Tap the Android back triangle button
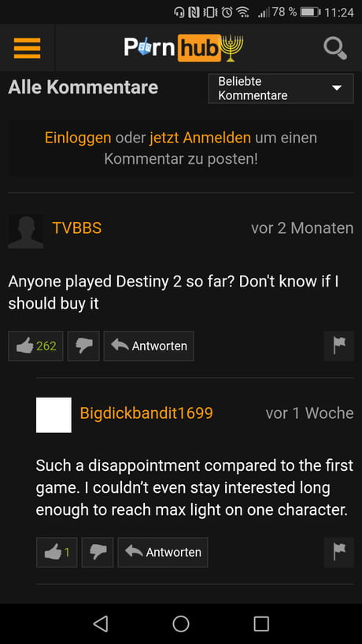 (101, 624)
